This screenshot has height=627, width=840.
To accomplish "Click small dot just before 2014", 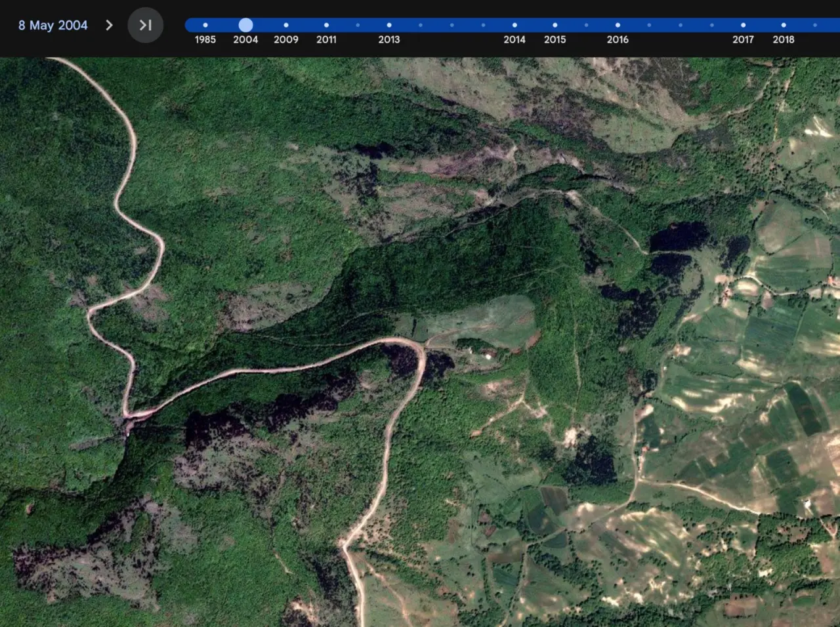I will 484,25.
